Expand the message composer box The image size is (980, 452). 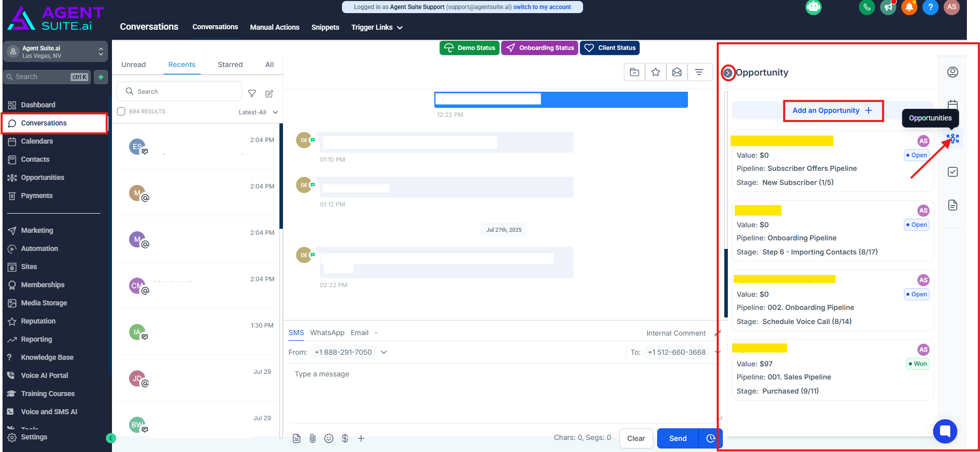(x=717, y=333)
